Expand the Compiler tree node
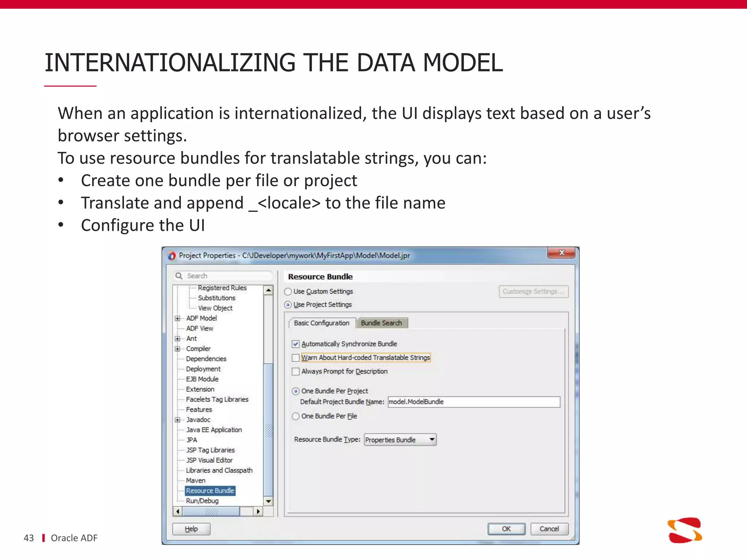This screenshot has width=747, height=560. [178, 349]
